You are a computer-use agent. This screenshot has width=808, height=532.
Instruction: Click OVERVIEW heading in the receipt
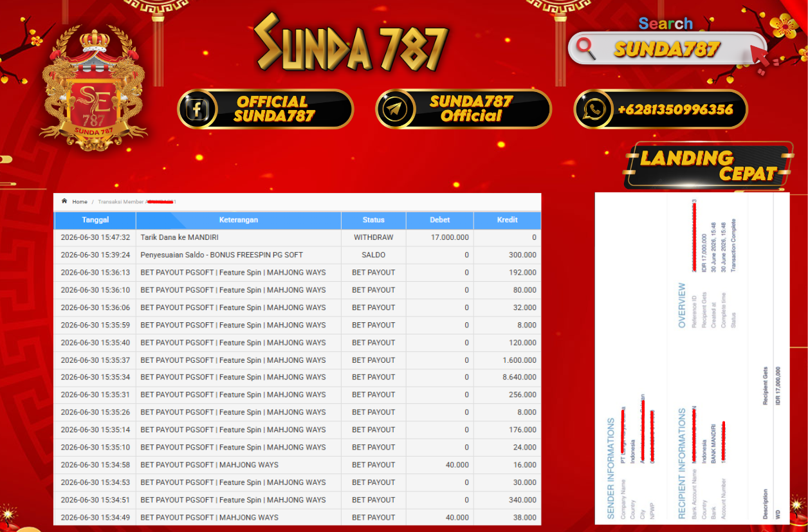pos(683,305)
